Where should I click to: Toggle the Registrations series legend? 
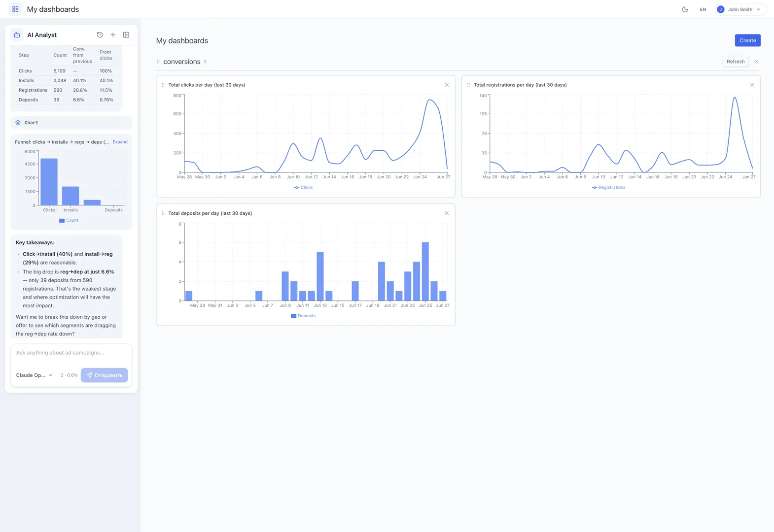(608, 187)
